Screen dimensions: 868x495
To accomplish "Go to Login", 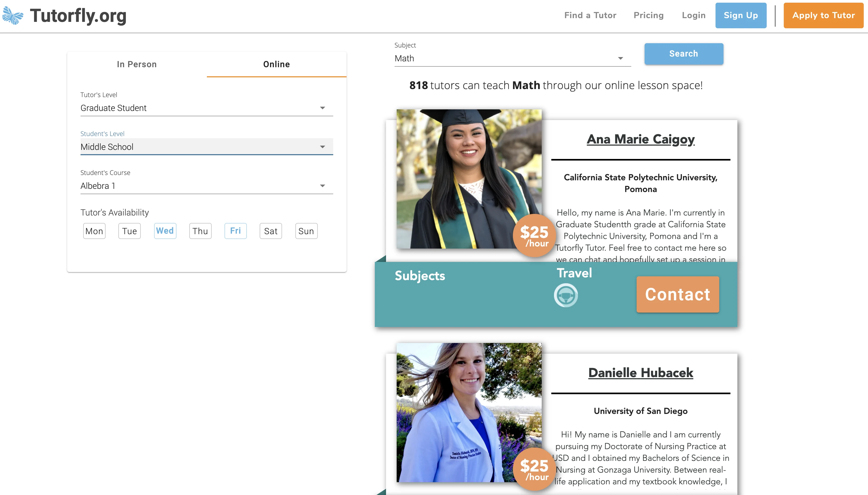I will pos(694,15).
